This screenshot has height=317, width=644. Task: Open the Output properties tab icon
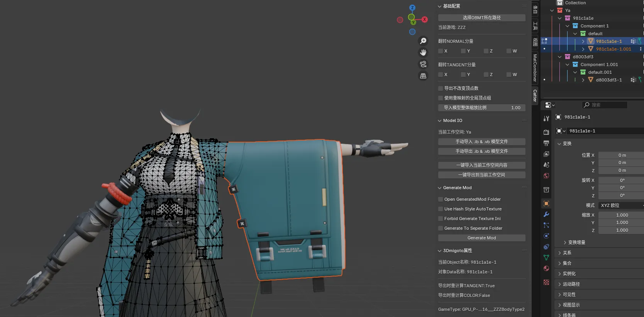point(546,143)
